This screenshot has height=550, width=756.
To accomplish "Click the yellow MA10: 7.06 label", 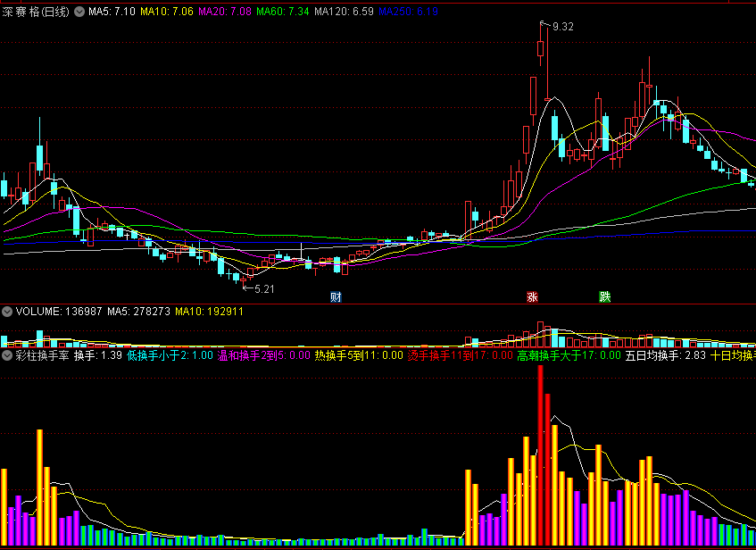I will coord(167,12).
